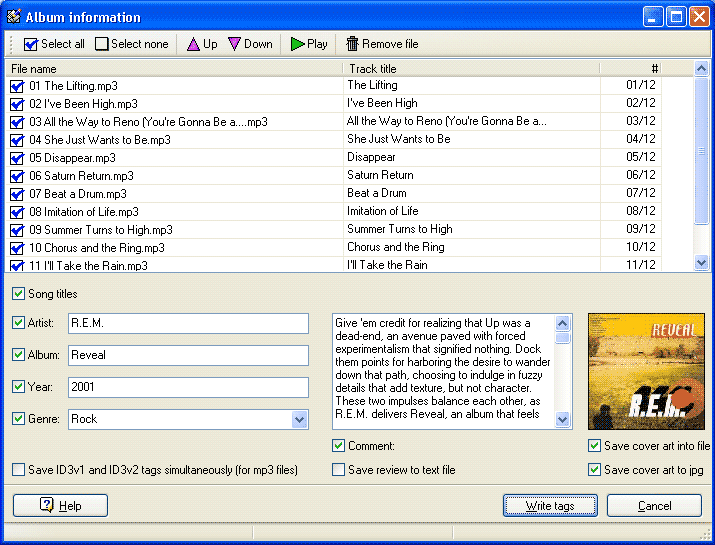Select track title 'I've Been High'
Screen dimensions: 715x545
[x=382, y=103]
